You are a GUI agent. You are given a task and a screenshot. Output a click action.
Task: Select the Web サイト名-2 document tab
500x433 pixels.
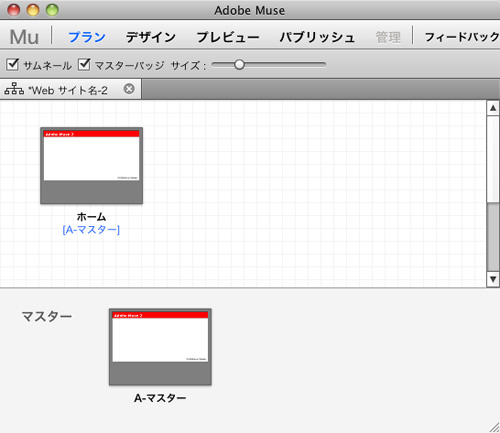click(x=71, y=89)
